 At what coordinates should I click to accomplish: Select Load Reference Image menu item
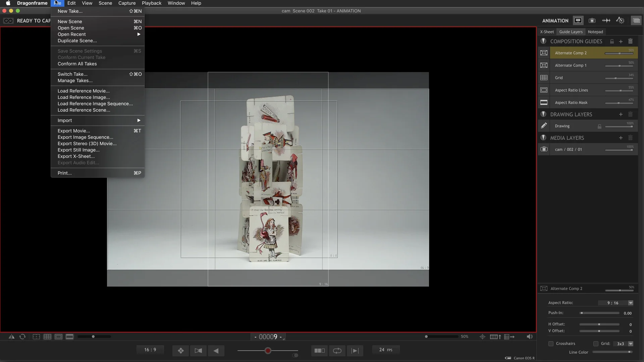(98, 97)
